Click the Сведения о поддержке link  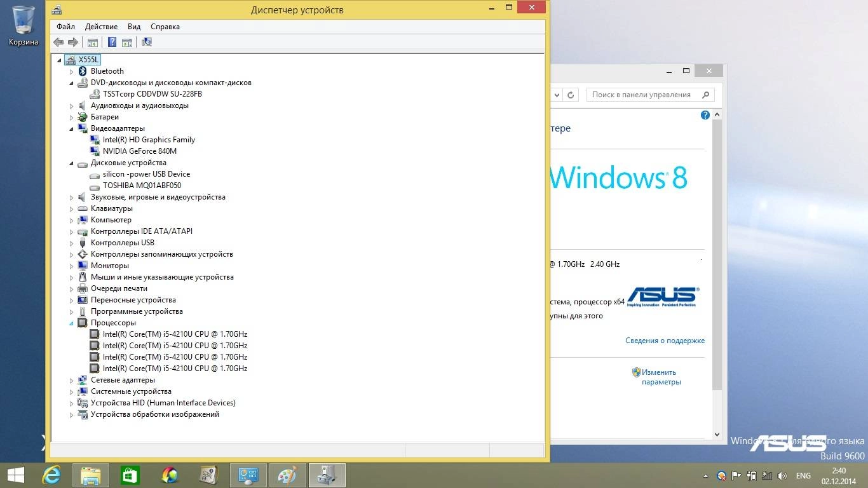pyautogui.click(x=665, y=341)
